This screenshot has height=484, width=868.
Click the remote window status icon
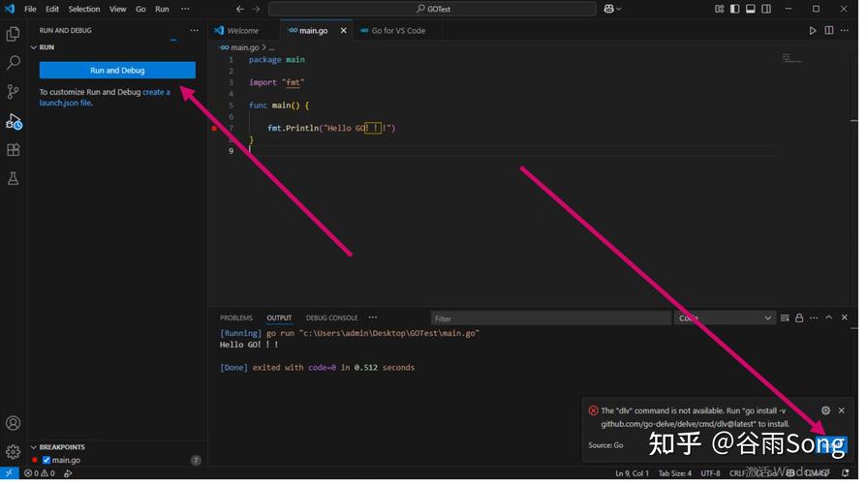tap(9, 473)
